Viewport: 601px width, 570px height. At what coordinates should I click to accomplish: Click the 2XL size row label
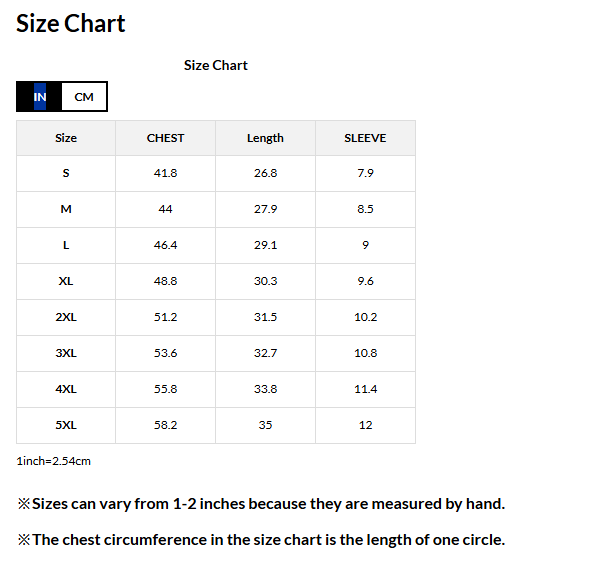point(66,317)
